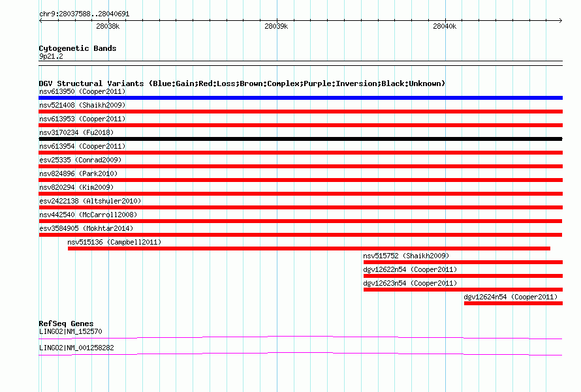The height and width of the screenshot is (392, 581).
Task: Select the nsv442540 (McCarroll2008) variant
Action: [88, 215]
